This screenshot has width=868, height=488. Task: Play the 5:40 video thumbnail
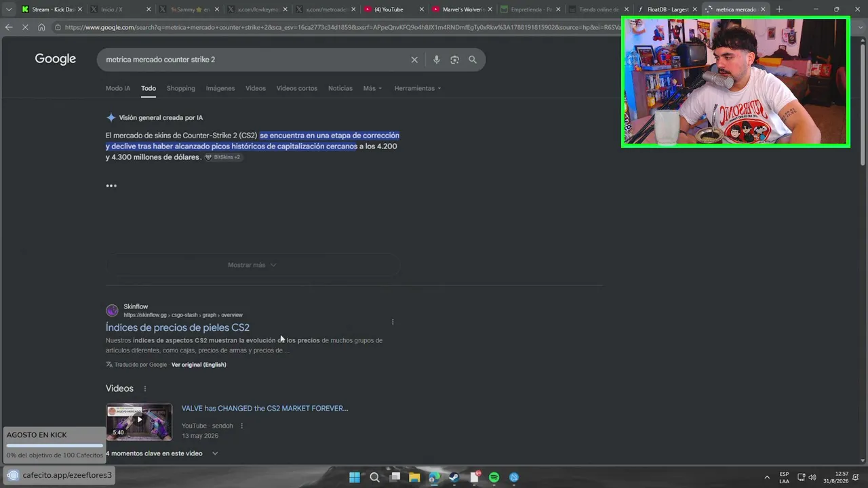tap(139, 422)
